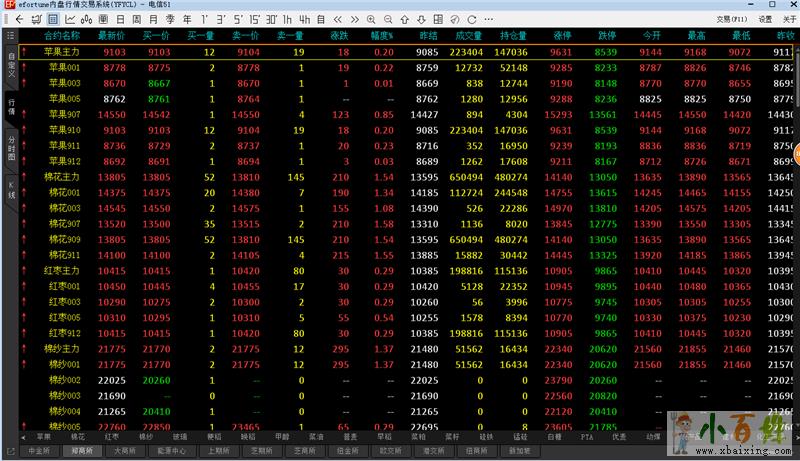Open the 设置 settings menu
Screen dimensions: 800x461
(x=765, y=19)
